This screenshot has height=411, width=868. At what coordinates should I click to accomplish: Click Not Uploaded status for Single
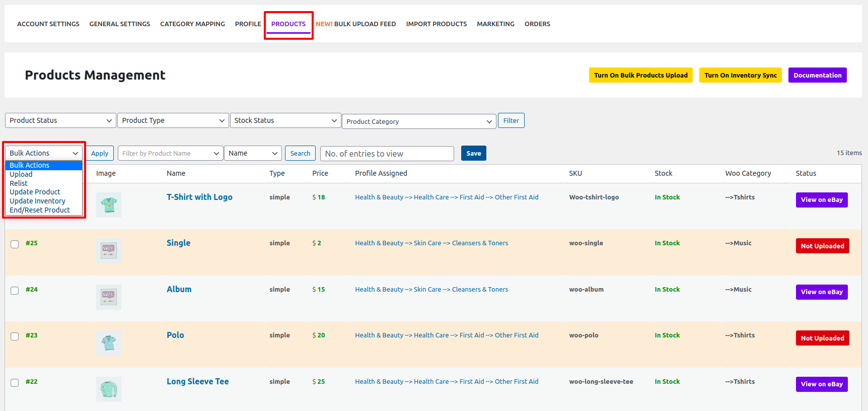pos(823,246)
